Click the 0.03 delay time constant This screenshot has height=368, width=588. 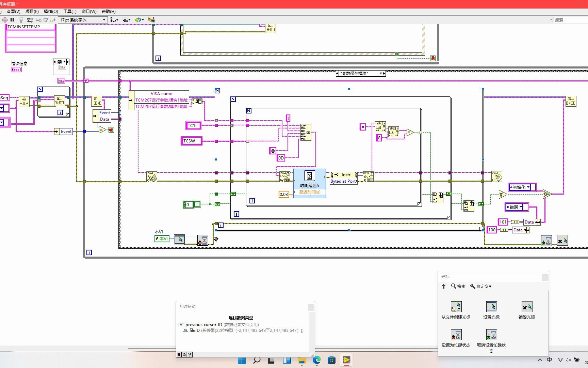[284, 194]
